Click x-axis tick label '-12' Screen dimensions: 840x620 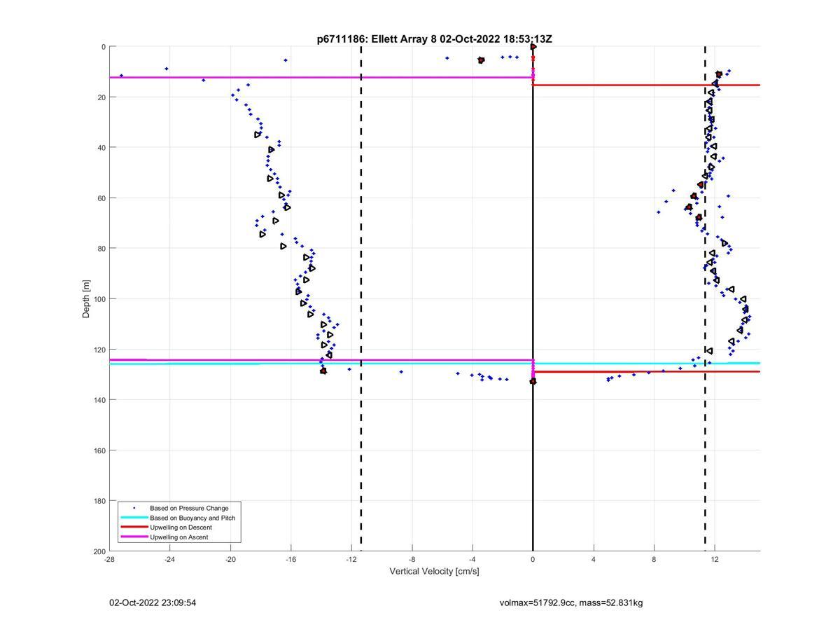351,559
